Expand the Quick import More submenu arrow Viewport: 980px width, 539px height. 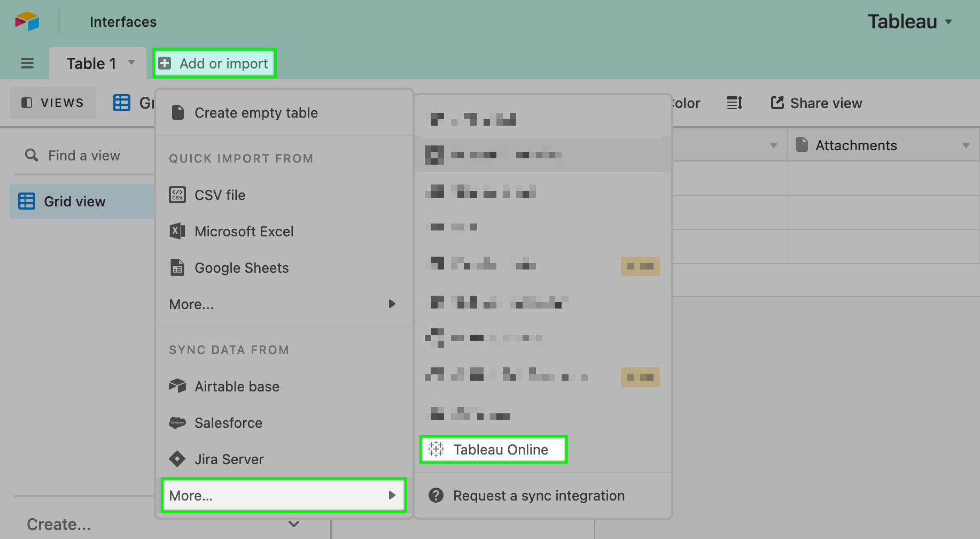click(x=392, y=304)
